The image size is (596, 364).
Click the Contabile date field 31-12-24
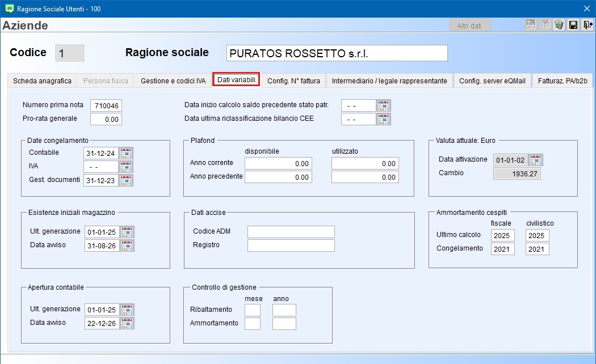(x=100, y=153)
